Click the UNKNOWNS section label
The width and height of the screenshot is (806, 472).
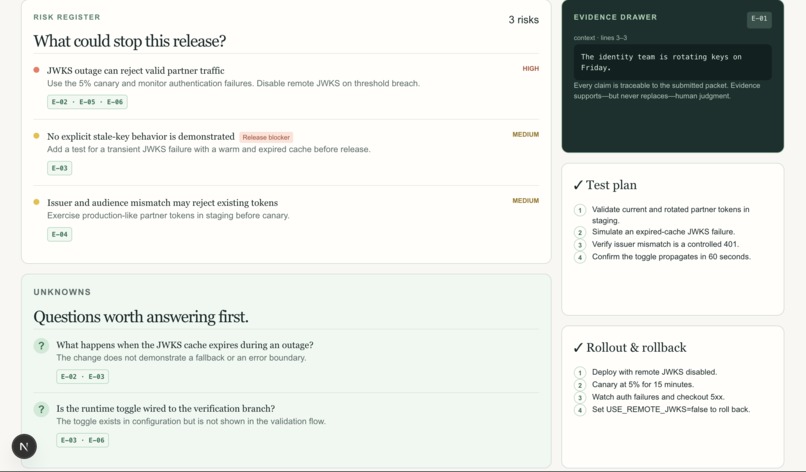point(62,292)
